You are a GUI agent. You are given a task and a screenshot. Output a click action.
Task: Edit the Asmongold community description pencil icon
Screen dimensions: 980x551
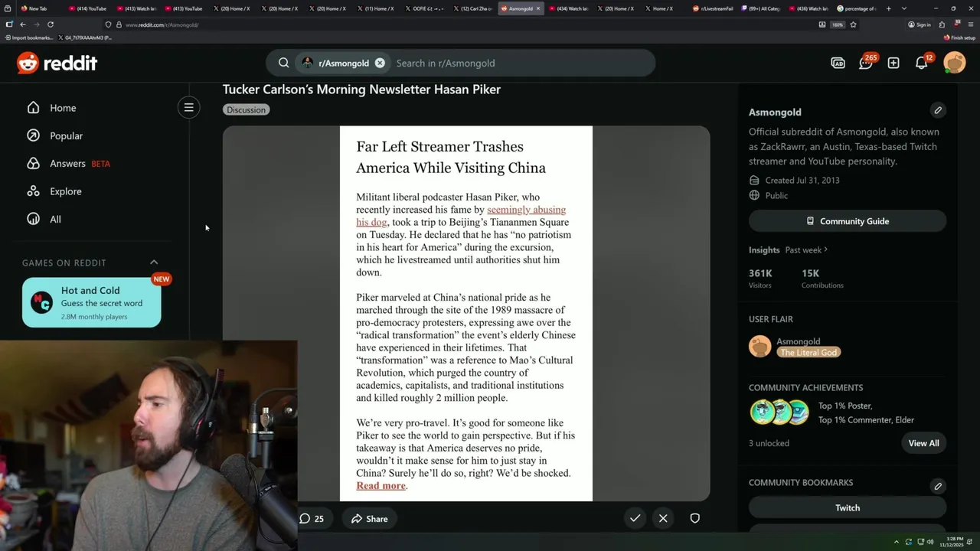click(x=938, y=110)
